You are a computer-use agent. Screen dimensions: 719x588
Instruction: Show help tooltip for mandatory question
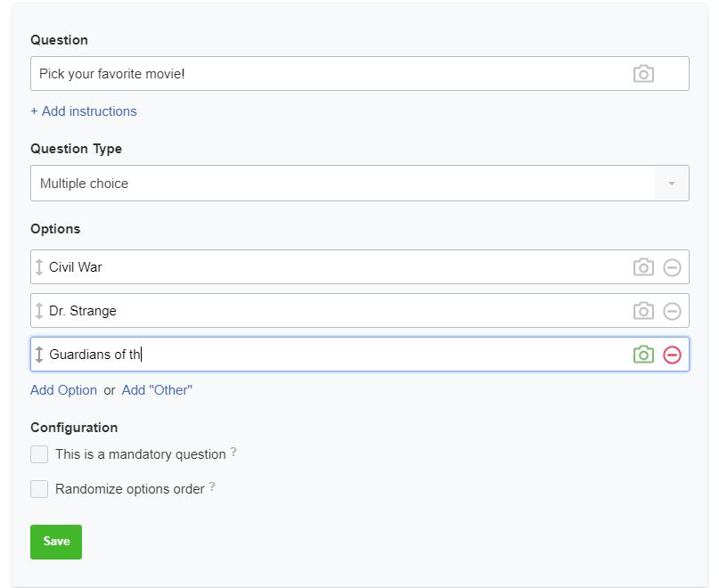pos(233,453)
